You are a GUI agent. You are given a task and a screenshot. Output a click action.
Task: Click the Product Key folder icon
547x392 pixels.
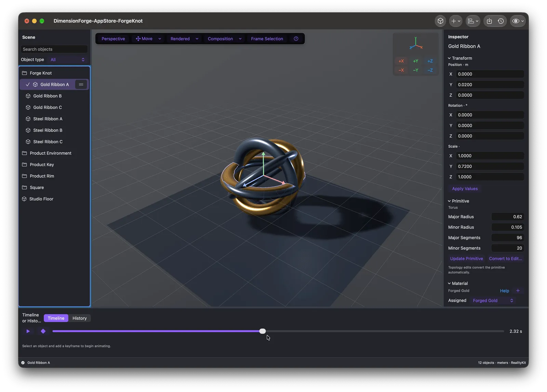[x=25, y=165]
